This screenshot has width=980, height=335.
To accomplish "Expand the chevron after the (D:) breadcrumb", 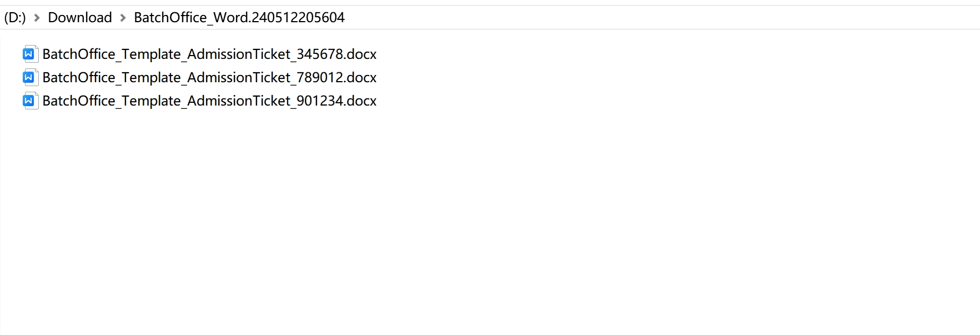I will 37,18.
